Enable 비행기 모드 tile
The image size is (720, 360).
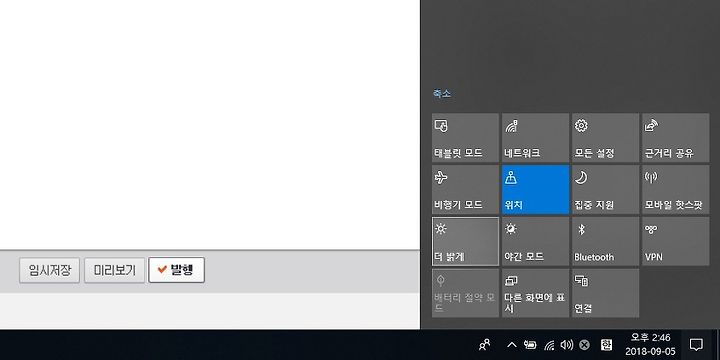(x=466, y=190)
